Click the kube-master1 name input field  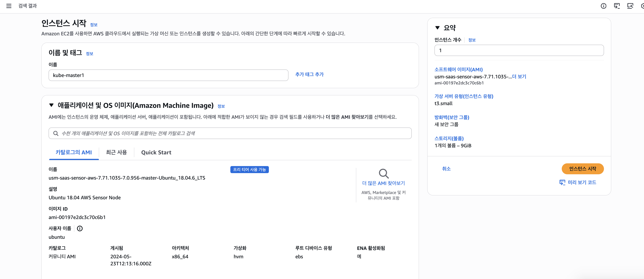(168, 75)
